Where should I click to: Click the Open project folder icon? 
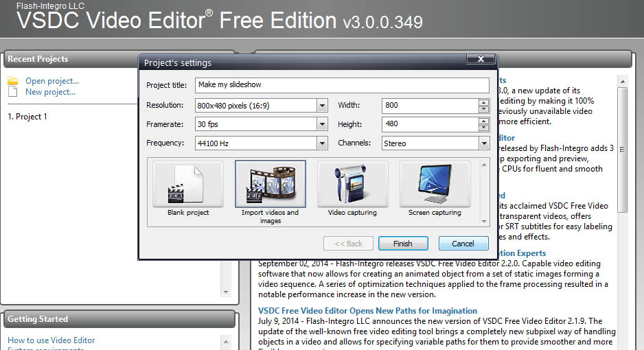pyautogui.click(x=13, y=80)
